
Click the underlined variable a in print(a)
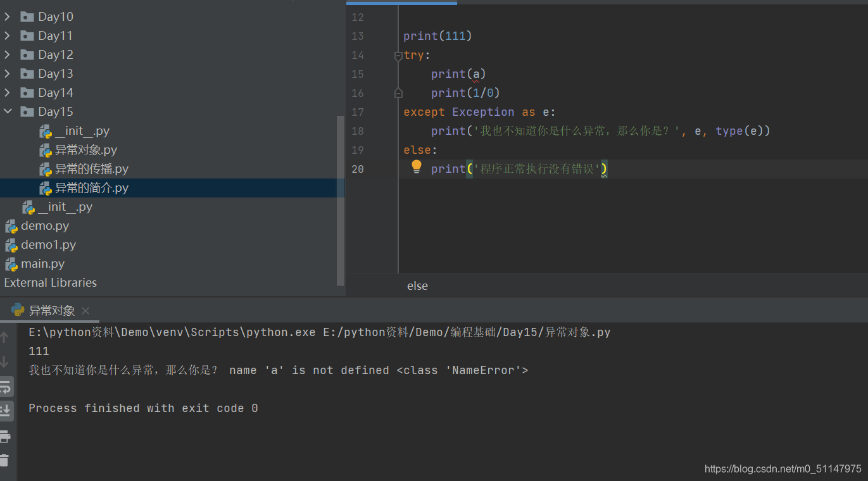point(476,75)
